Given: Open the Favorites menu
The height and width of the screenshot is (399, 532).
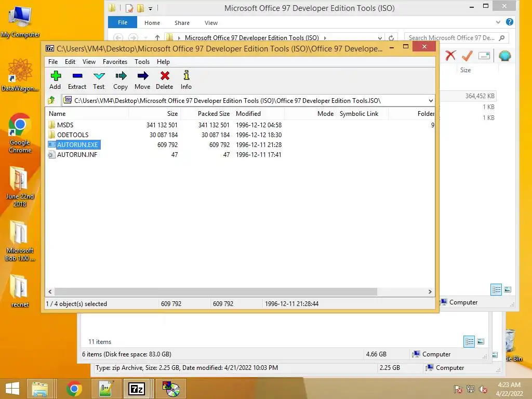Looking at the screenshot, I should point(115,62).
